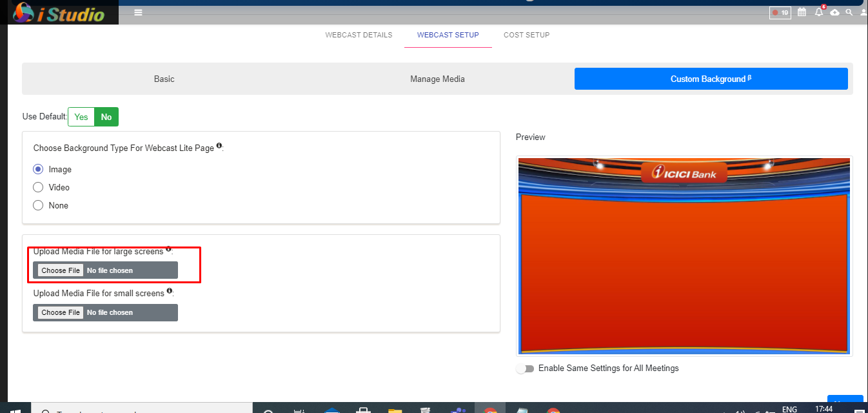The height and width of the screenshot is (413, 868).
Task: Switch to Webcast Setup tab
Action: [x=448, y=35]
